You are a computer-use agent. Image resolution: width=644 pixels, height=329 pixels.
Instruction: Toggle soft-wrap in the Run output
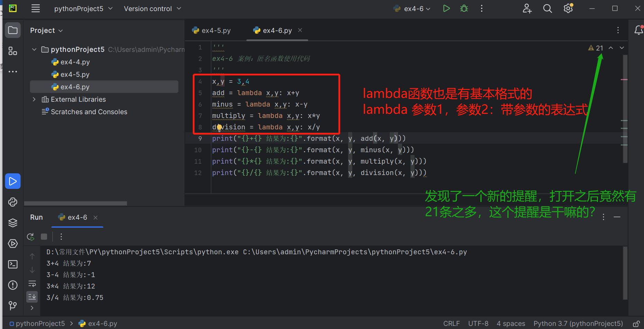click(x=32, y=284)
